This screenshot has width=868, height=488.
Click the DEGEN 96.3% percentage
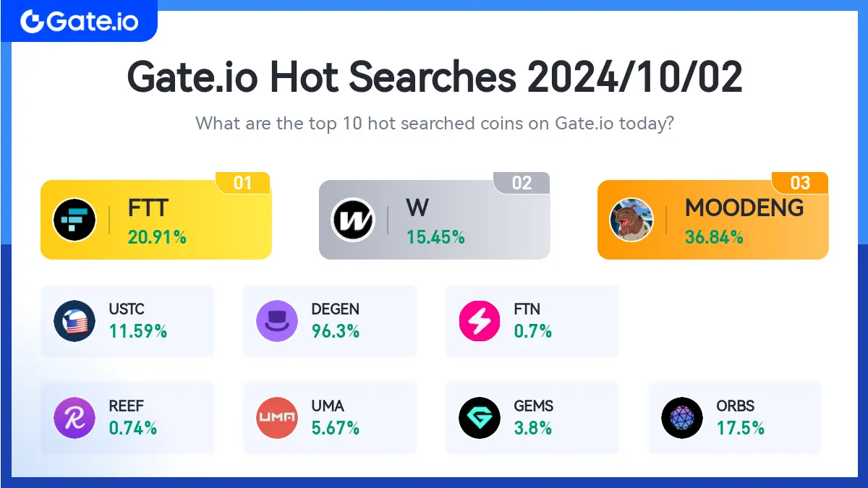[x=336, y=331]
